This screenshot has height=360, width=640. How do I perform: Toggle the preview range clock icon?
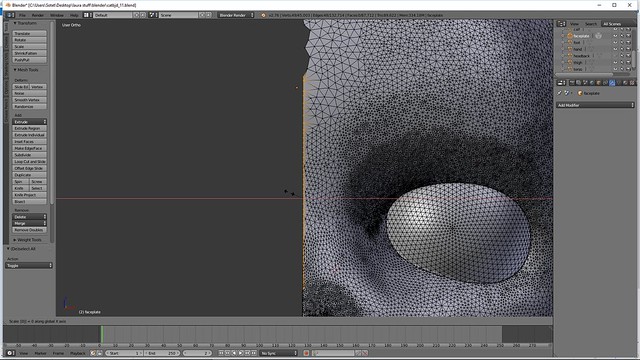(93, 353)
